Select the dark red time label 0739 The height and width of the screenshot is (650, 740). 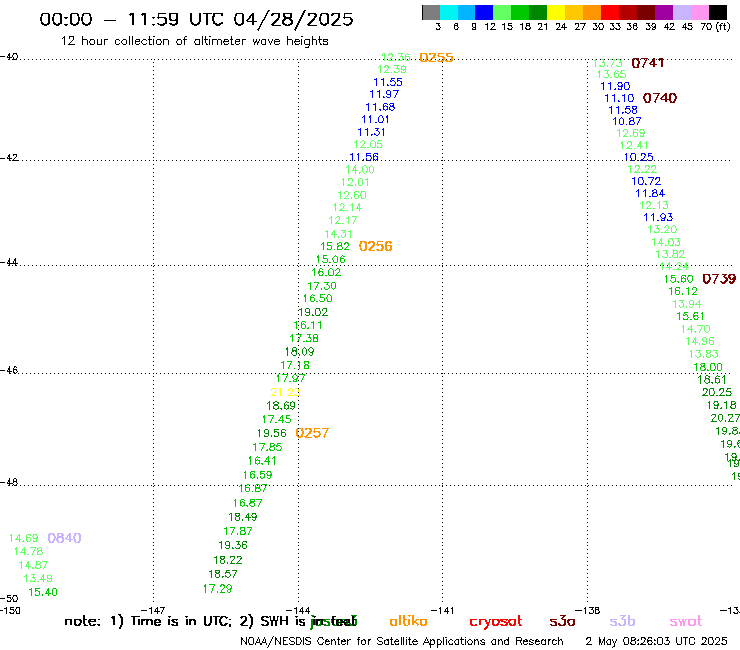click(719, 279)
